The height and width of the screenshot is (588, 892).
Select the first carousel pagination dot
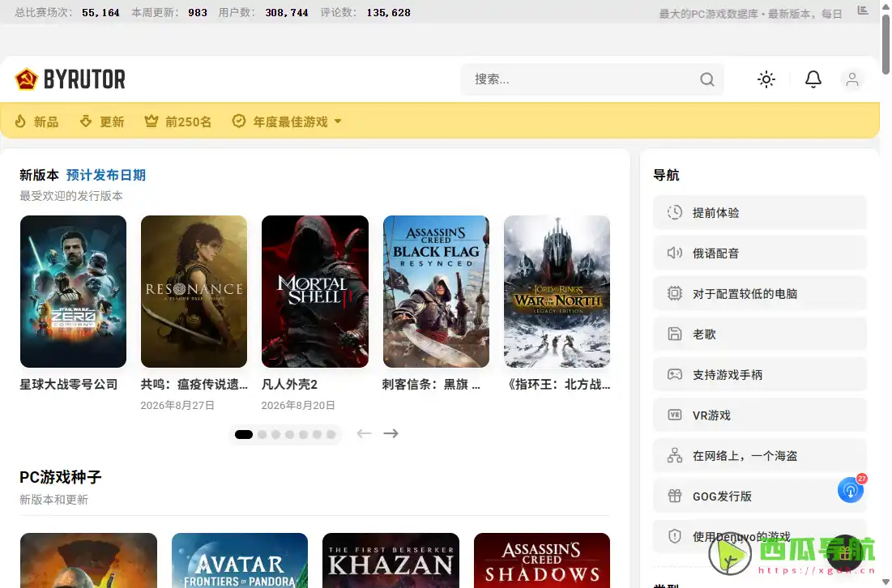pos(244,434)
